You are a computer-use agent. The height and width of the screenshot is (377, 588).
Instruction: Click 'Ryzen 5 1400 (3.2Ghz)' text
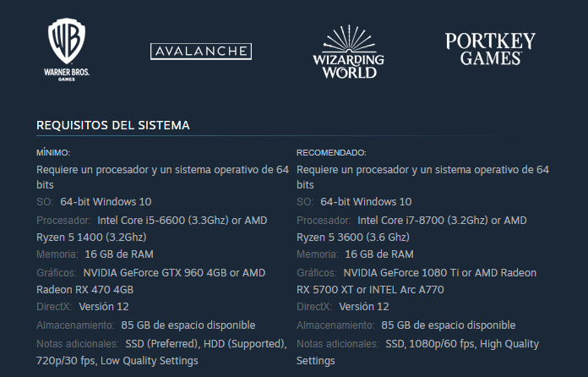click(91, 237)
